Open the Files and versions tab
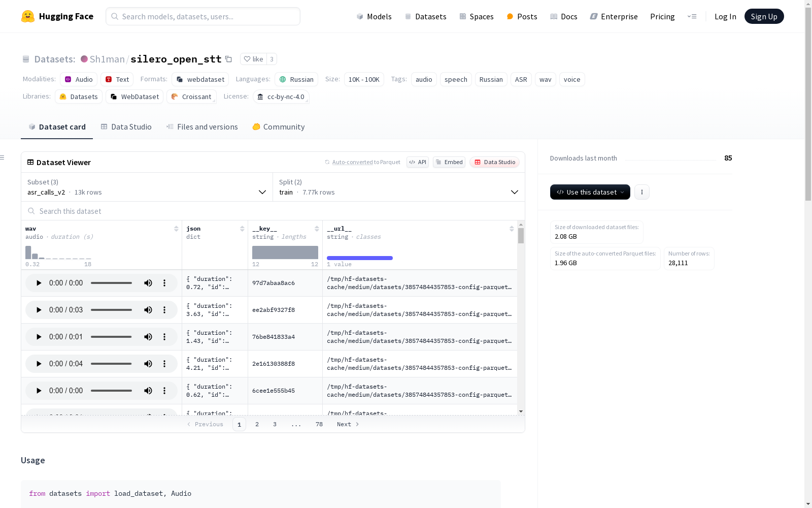 point(202,127)
